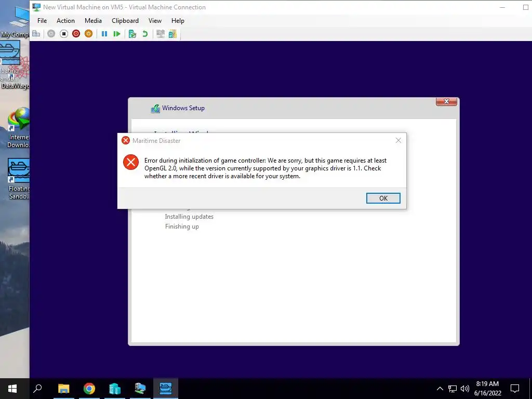The image size is (532, 399).
Task: Open the Clipboard menu
Action: tap(125, 21)
